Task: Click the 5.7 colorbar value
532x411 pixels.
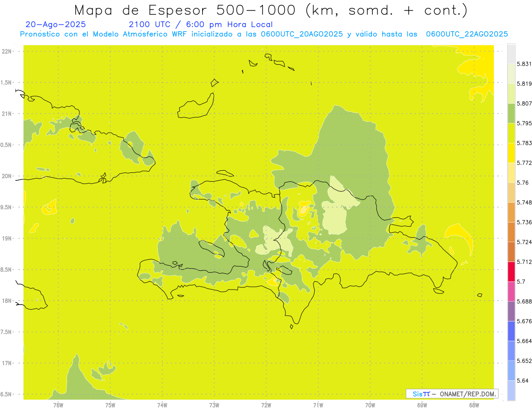Action: point(521,282)
